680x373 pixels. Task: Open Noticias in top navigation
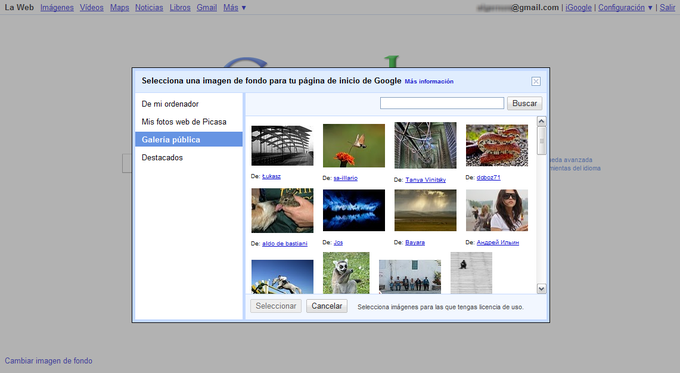(x=149, y=7)
